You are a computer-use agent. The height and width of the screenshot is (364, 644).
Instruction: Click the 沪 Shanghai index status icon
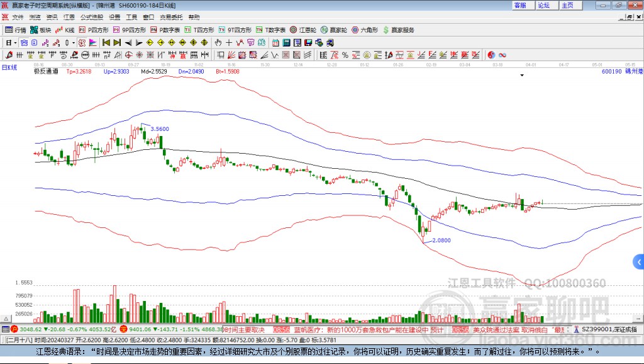[x=14, y=329]
